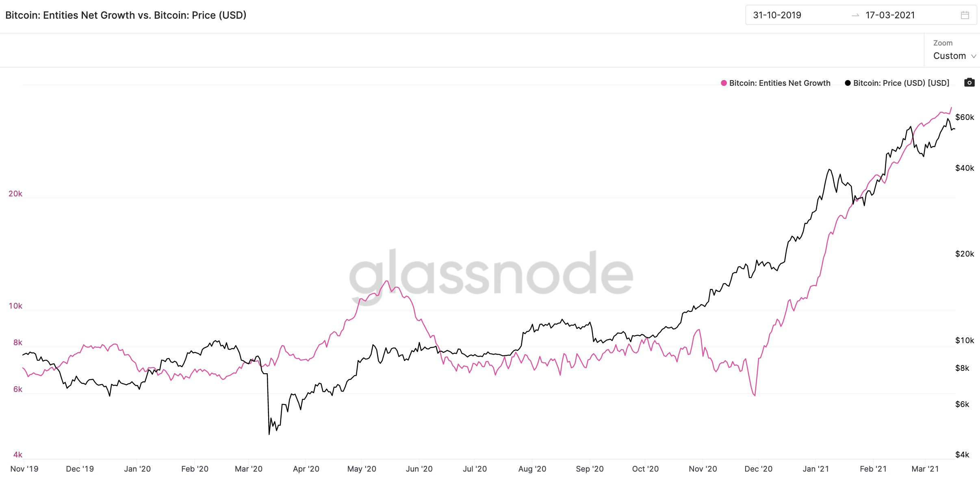Viewport: 980px width, 483px height.
Task: Click the Zoom label above Custom
Action: point(943,43)
